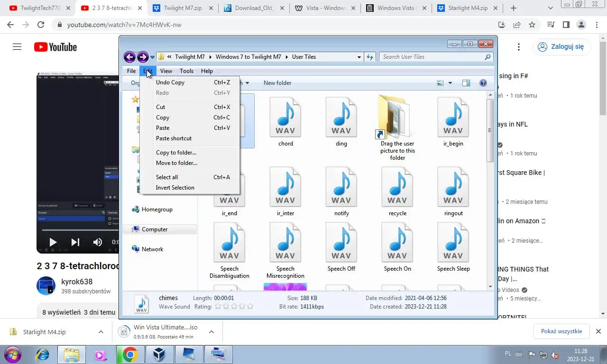Select the ding WAV file
Image resolution: width=607 pixels, height=364 pixels.
coord(341,122)
